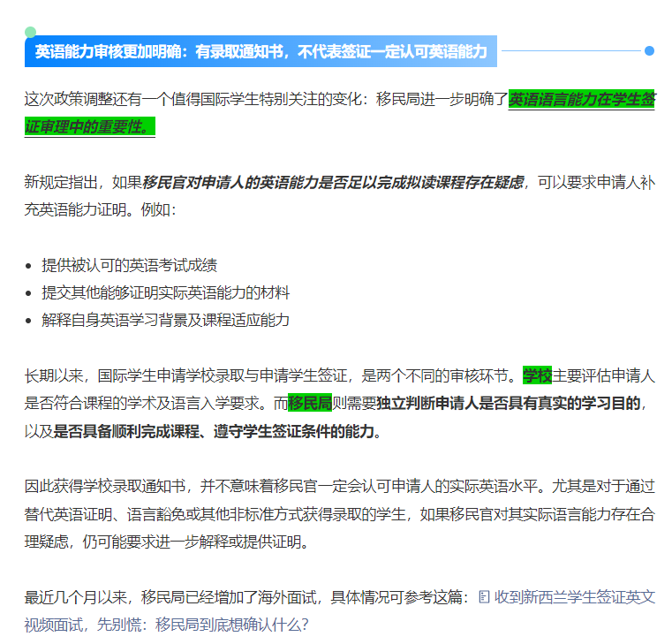Click the paragraph starting 这次政策调整还有一个
The width and height of the screenshot is (672, 644).
(x=339, y=113)
